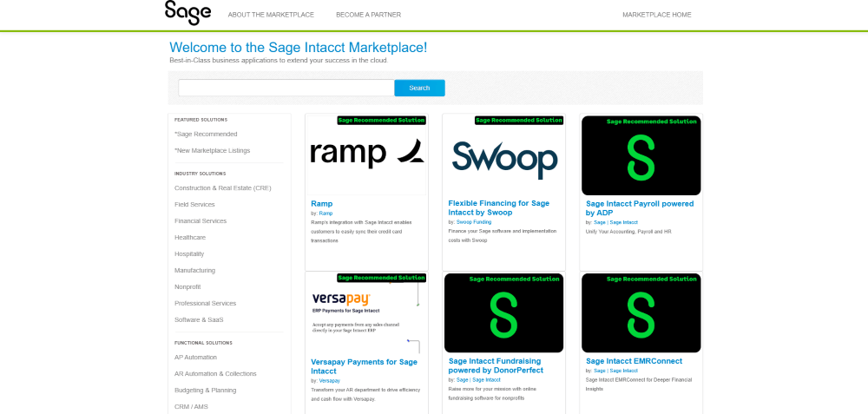Select Construction & Real Estate (CRE) industry
The image size is (868, 414).
(222, 188)
